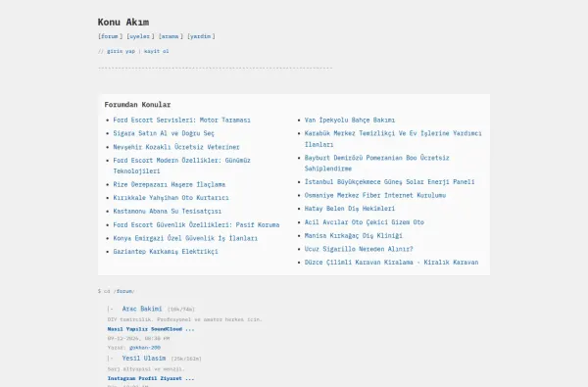The image size is (588, 387).
Task: Open topic Kastamonu Abana Su Tesisatçısı
Action: click(x=168, y=211)
